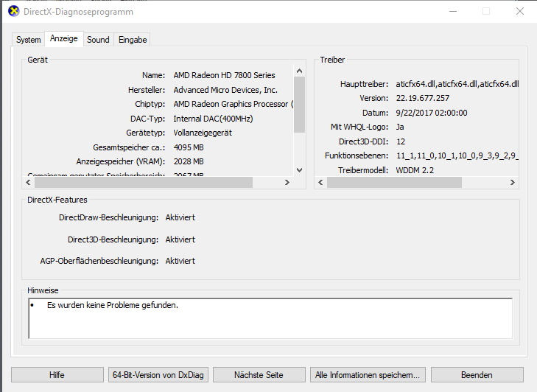
Task: Select 'AMD Radeon HD 7800 Series' text
Action: click(x=225, y=75)
